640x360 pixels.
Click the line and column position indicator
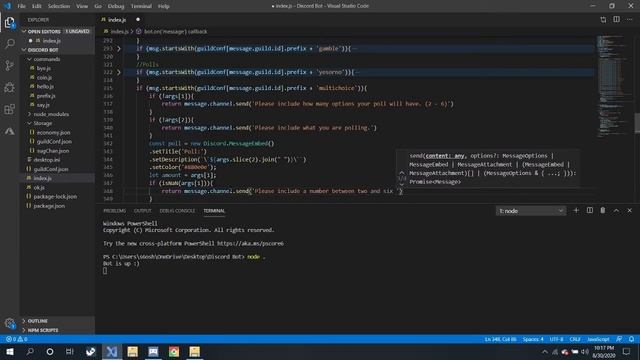point(500,339)
